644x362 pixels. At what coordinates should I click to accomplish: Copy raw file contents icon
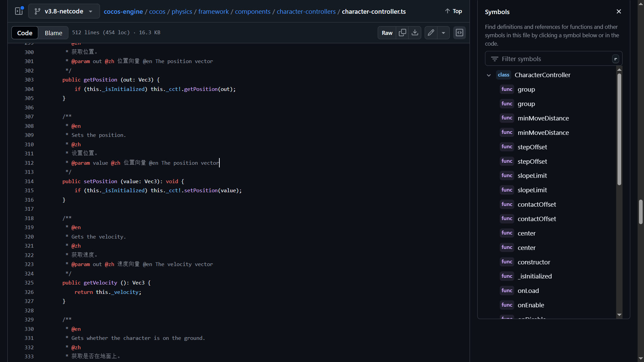[402, 33]
